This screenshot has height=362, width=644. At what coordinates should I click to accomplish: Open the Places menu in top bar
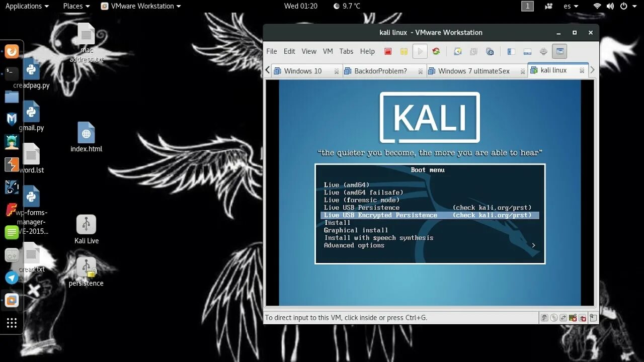pos(76,6)
